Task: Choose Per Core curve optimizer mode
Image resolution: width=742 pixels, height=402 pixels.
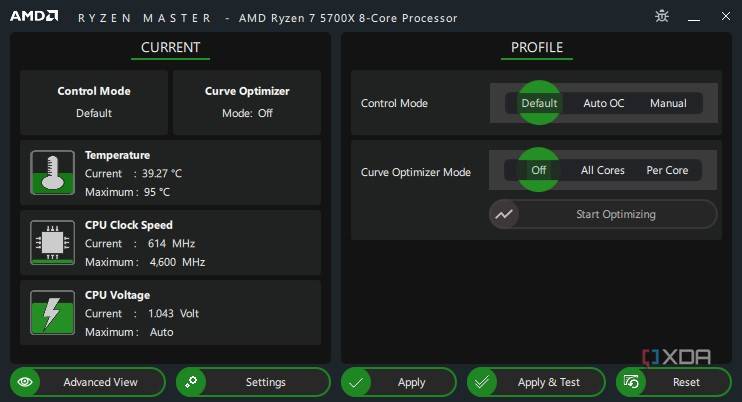Action: point(668,170)
